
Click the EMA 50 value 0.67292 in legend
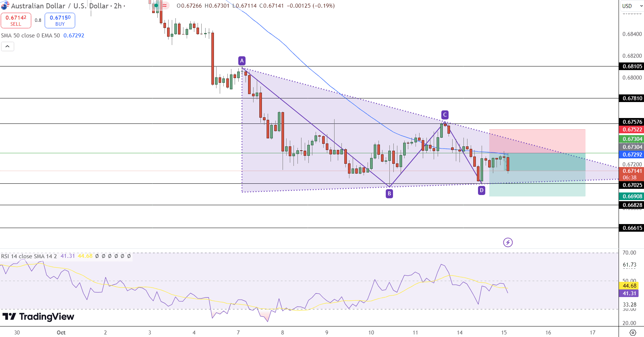tap(74, 36)
